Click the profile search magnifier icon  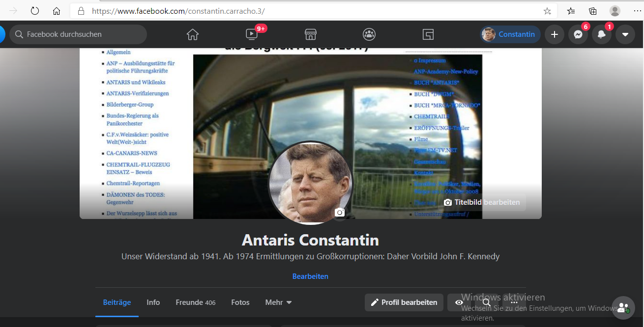tap(487, 302)
